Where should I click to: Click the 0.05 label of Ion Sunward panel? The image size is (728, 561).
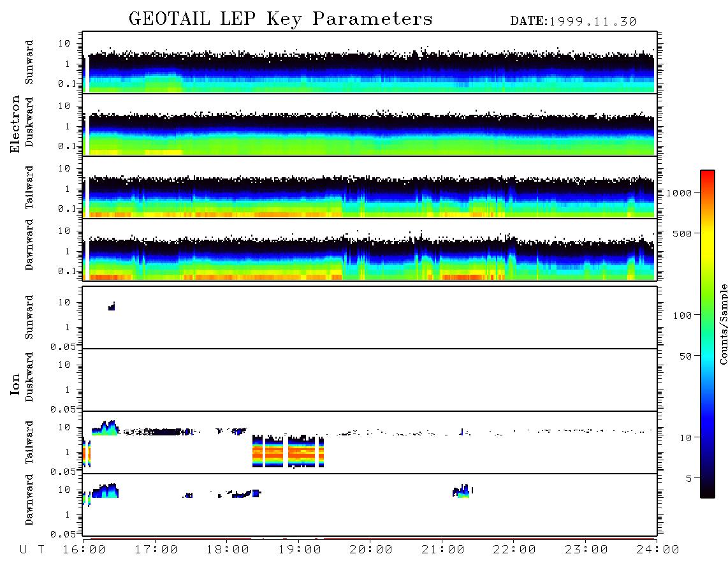point(64,346)
